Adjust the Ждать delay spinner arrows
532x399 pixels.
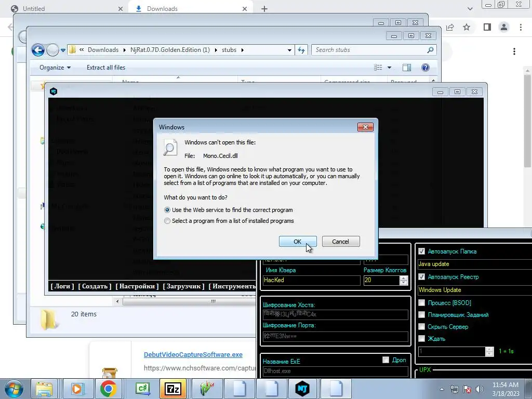pos(489,352)
